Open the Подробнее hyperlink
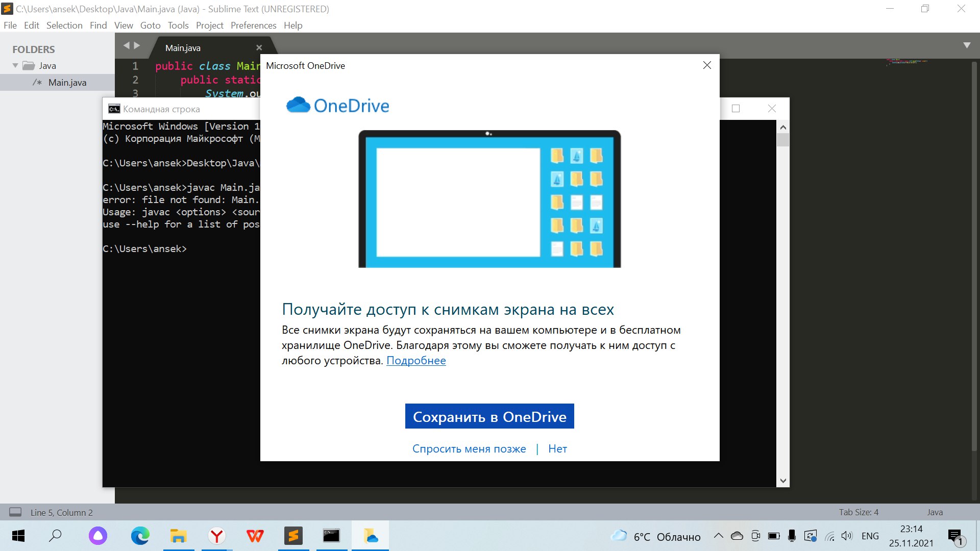Viewport: 980px width, 551px height. [416, 360]
